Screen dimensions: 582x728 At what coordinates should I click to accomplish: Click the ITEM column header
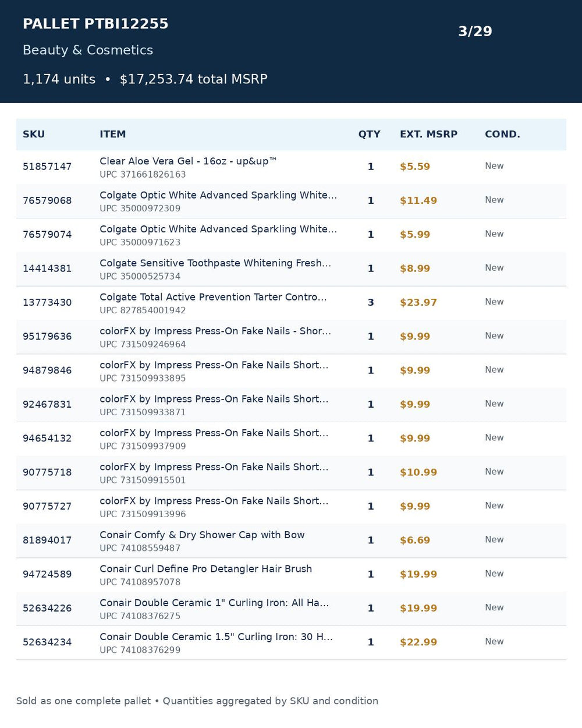tap(112, 135)
